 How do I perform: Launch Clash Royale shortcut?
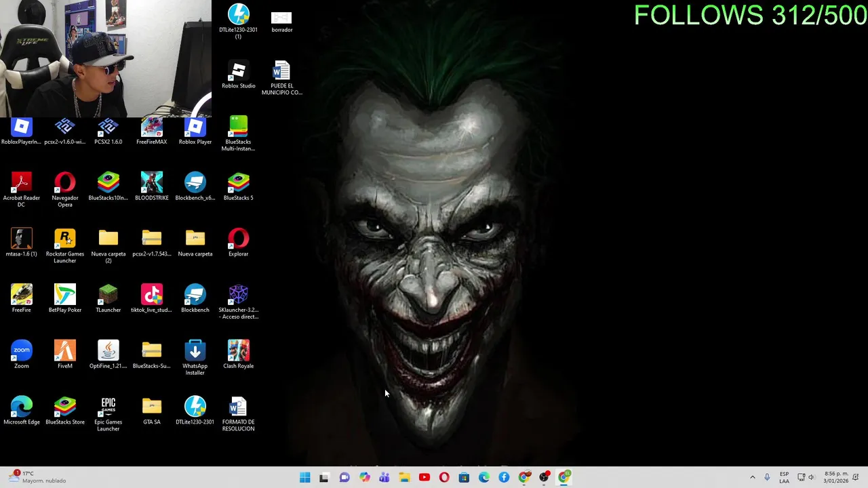[x=238, y=354]
